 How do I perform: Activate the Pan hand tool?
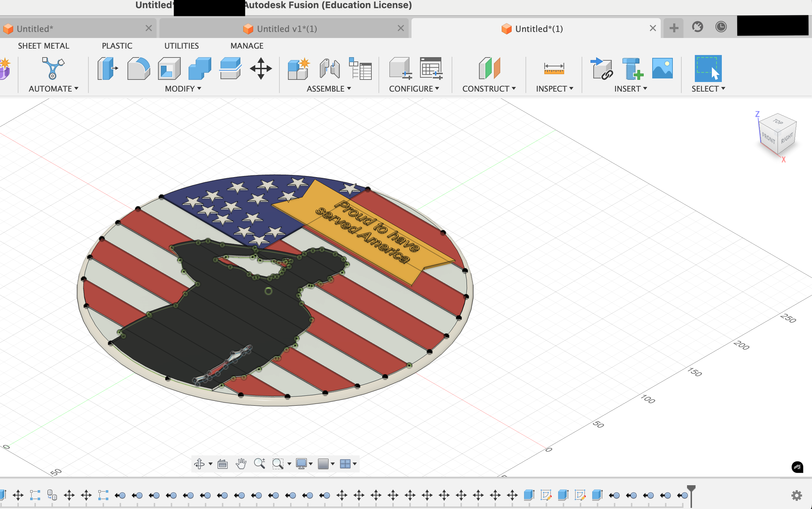[x=241, y=464]
